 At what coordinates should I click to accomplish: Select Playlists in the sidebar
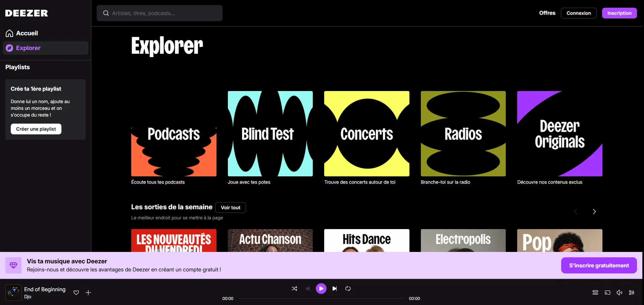[x=17, y=67]
